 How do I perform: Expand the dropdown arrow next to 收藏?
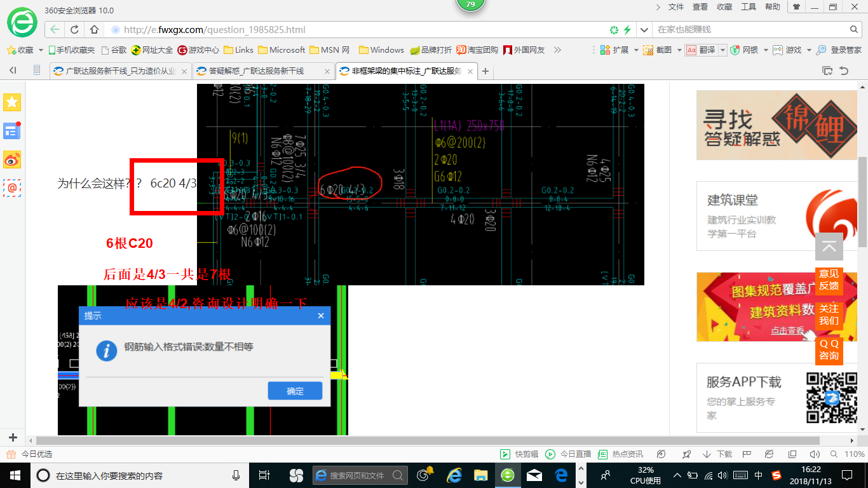pos(41,50)
